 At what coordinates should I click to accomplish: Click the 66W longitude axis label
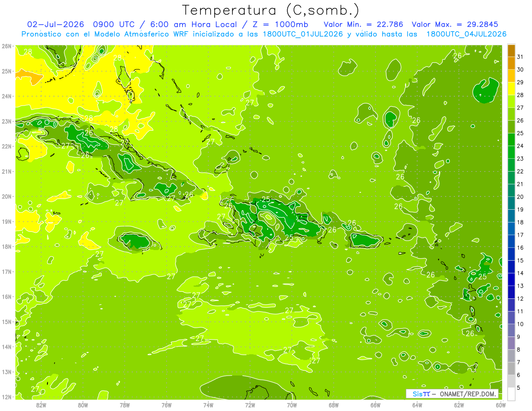[x=376, y=404]
